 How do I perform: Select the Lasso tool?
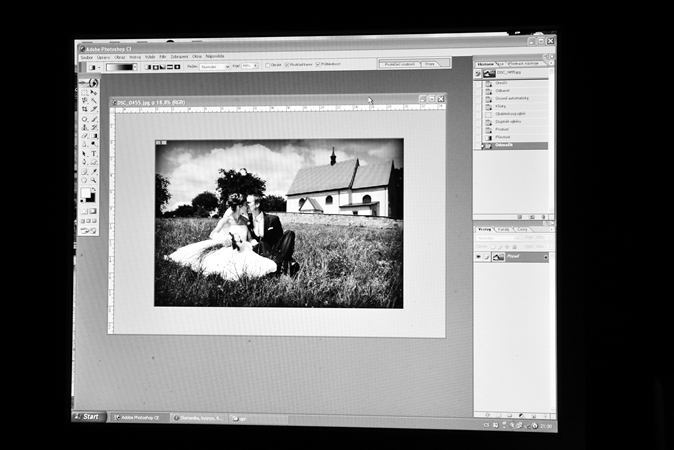[x=84, y=100]
